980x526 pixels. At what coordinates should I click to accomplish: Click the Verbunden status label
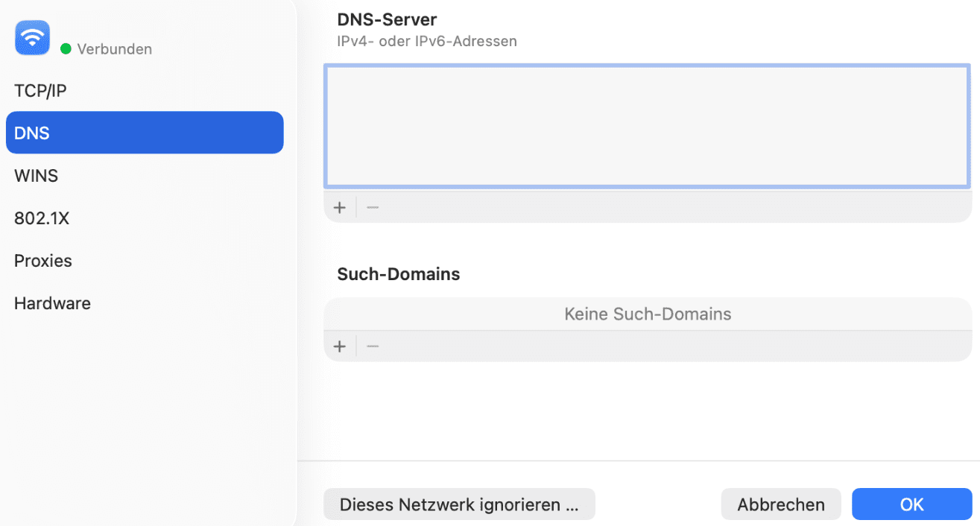[116, 48]
